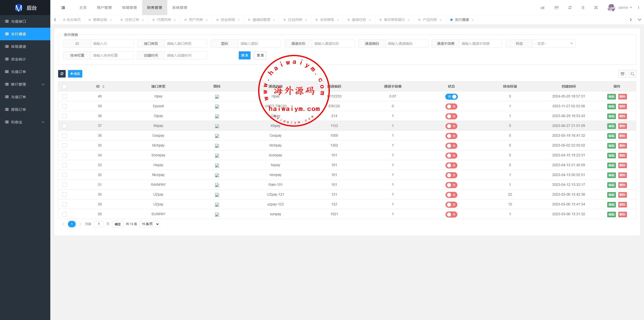
Task: Click the trash clear-cache icon in header
Action: tap(583, 8)
